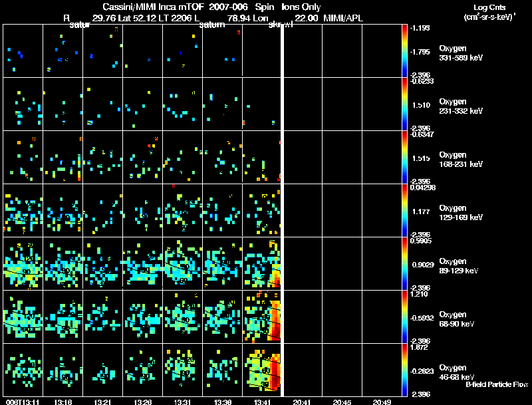Click the Oxygen 331-589 keV color bar
Viewport: 532px width, 405px height.
pos(405,51)
